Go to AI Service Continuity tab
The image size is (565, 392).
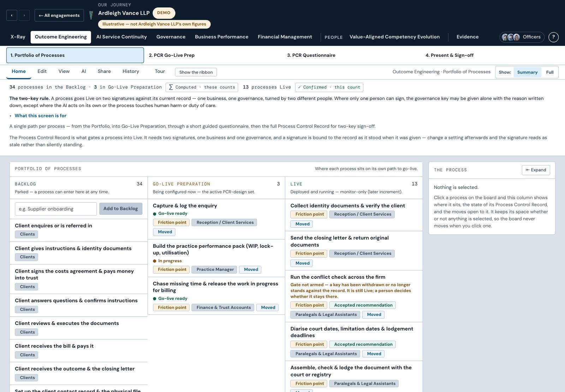(121, 37)
